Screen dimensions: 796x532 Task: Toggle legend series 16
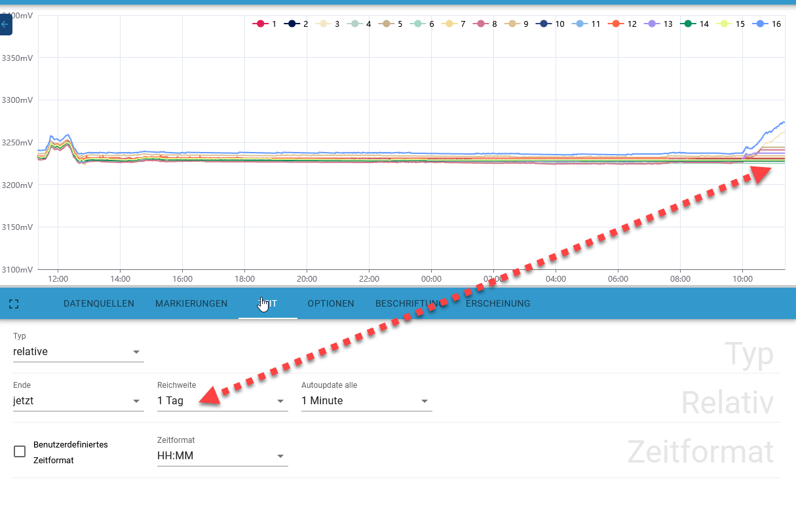[766, 24]
